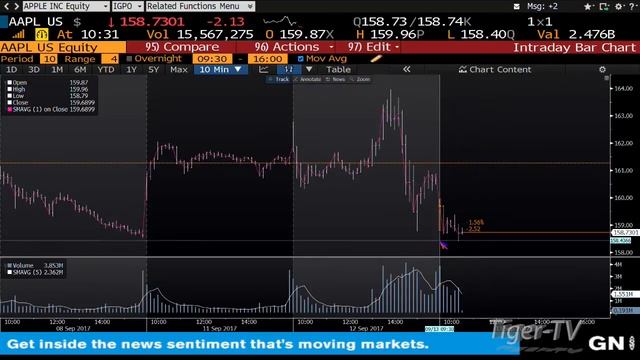The image size is (640, 360).
Task: Select the bar chart type icon
Action: click(289, 69)
